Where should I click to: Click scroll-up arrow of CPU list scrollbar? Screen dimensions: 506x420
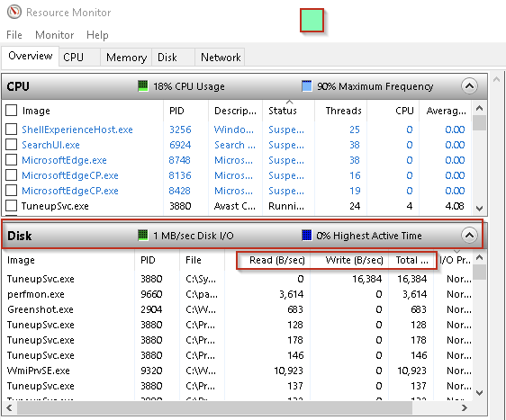pyautogui.click(x=480, y=108)
